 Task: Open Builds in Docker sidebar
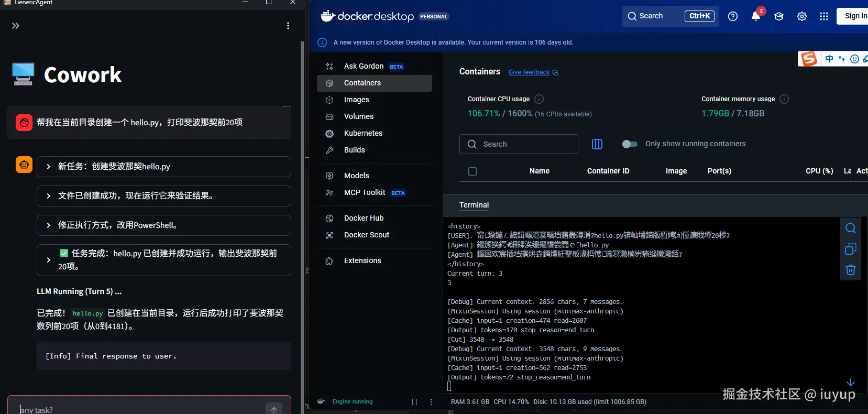[x=375, y=150]
